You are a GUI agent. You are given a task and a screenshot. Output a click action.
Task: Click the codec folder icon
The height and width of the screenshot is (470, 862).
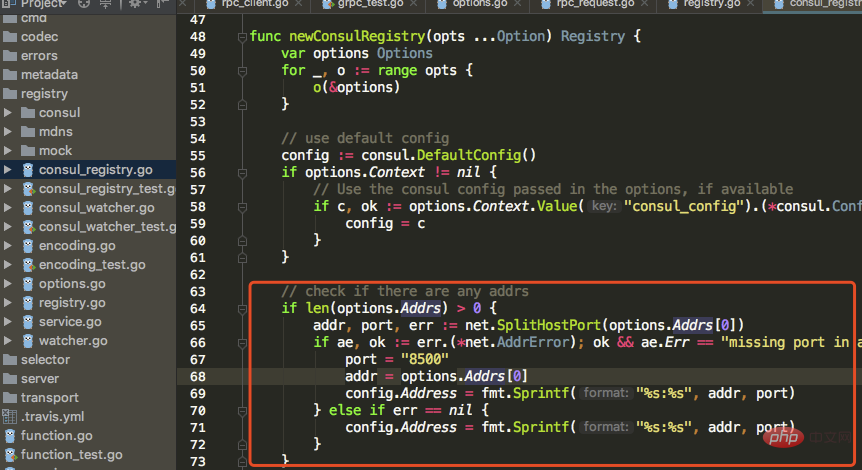click(x=10, y=37)
